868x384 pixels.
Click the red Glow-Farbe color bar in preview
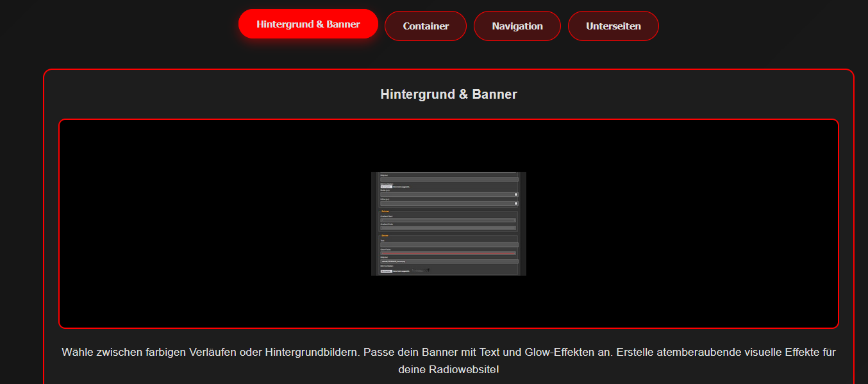[448, 253]
